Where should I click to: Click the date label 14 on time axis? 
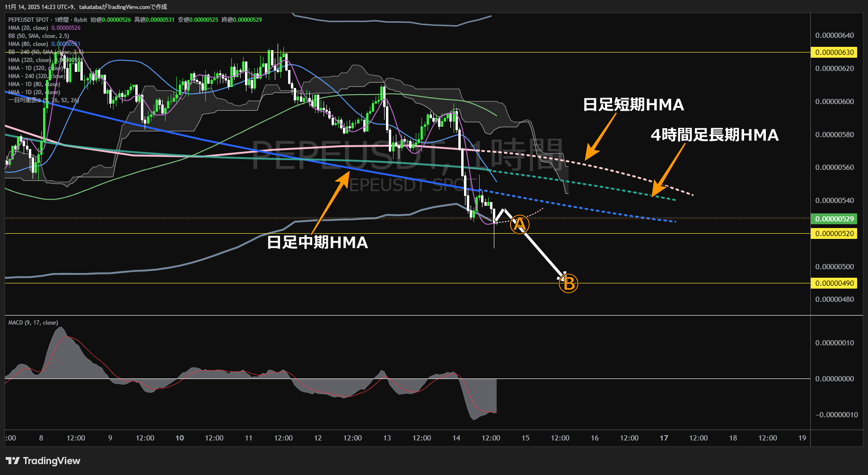point(456,438)
